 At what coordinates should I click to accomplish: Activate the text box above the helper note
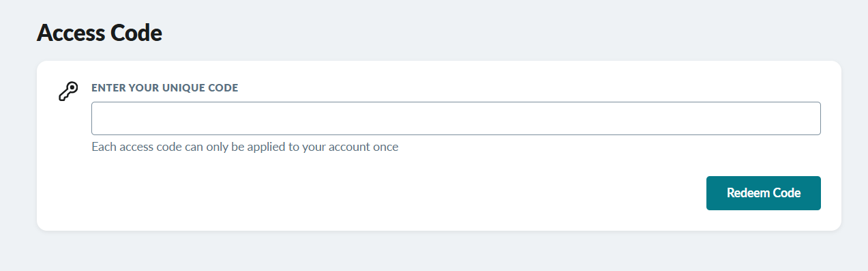tap(455, 118)
